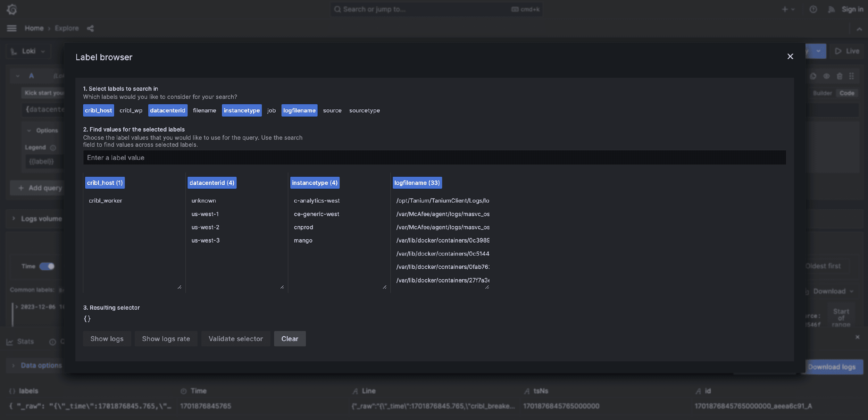Click the RSS news icon near Sign in
This screenshot has width=868, height=420.
(831, 9)
